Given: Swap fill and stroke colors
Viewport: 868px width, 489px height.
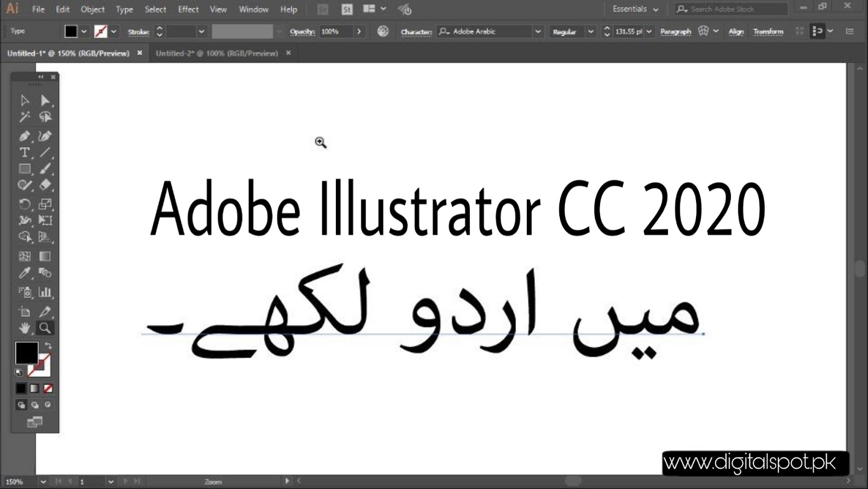Looking at the screenshot, I should click(x=48, y=346).
